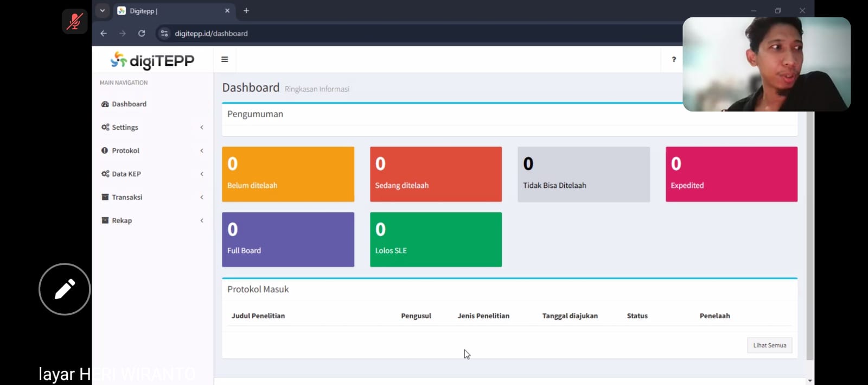Click the Lihat Semua button
This screenshot has height=385, width=868.
pyautogui.click(x=769, y=345)
